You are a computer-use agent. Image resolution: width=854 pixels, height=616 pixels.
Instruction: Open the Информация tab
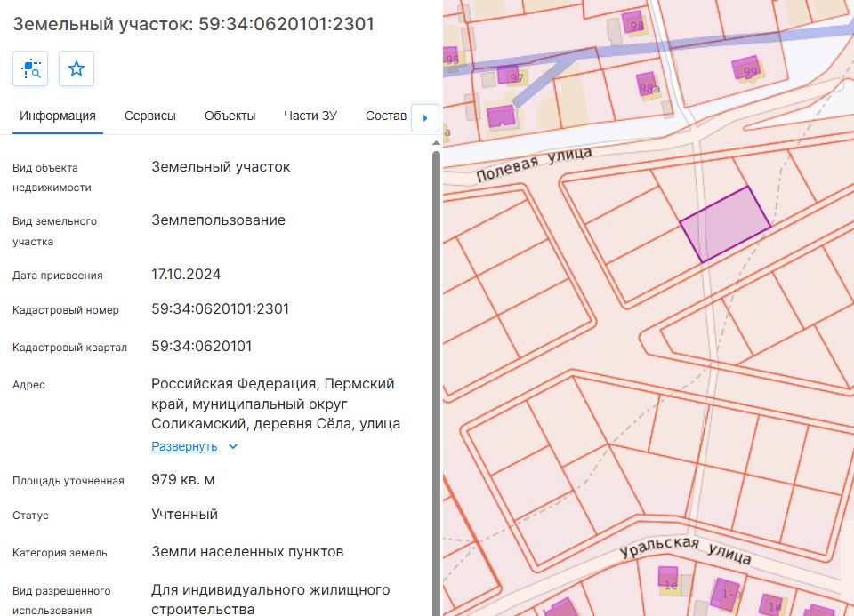58,116
